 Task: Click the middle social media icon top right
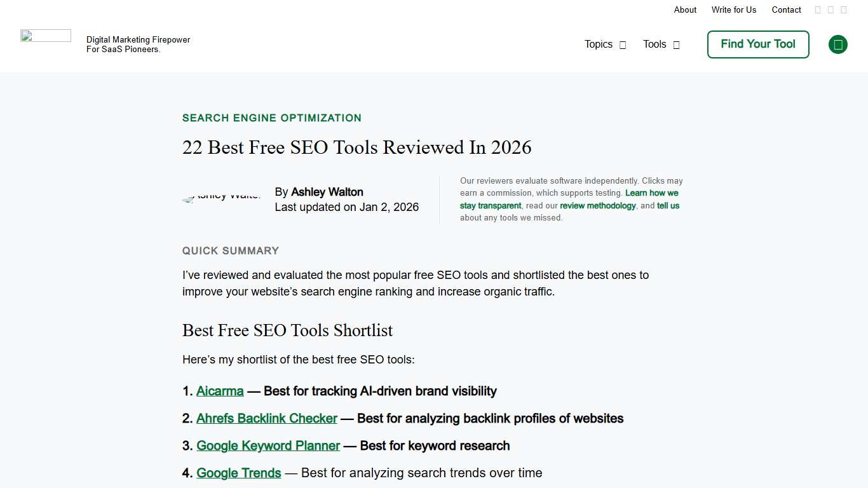[x=831, y=10]
